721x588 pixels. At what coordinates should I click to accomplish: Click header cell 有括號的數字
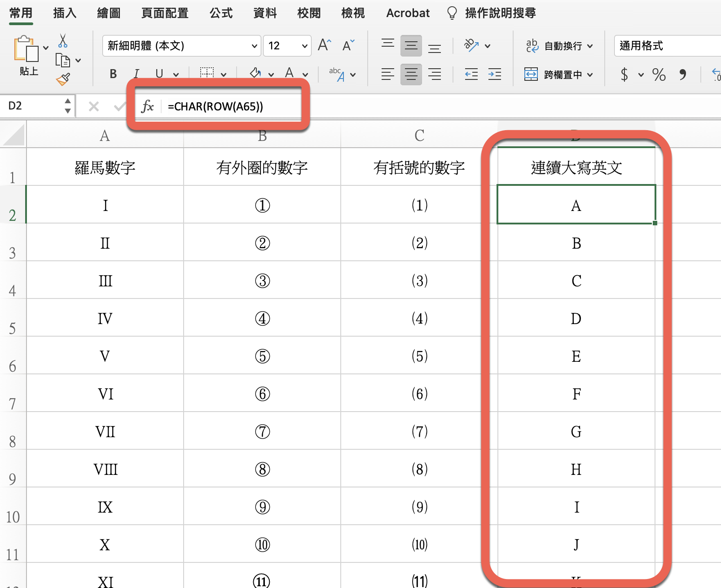point(419,167)
